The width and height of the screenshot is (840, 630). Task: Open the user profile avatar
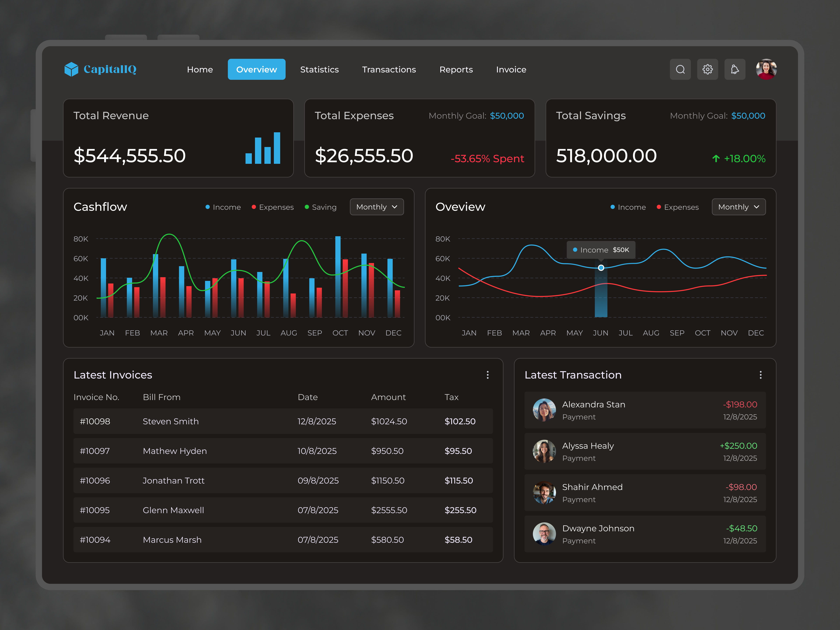coord(766,69)
